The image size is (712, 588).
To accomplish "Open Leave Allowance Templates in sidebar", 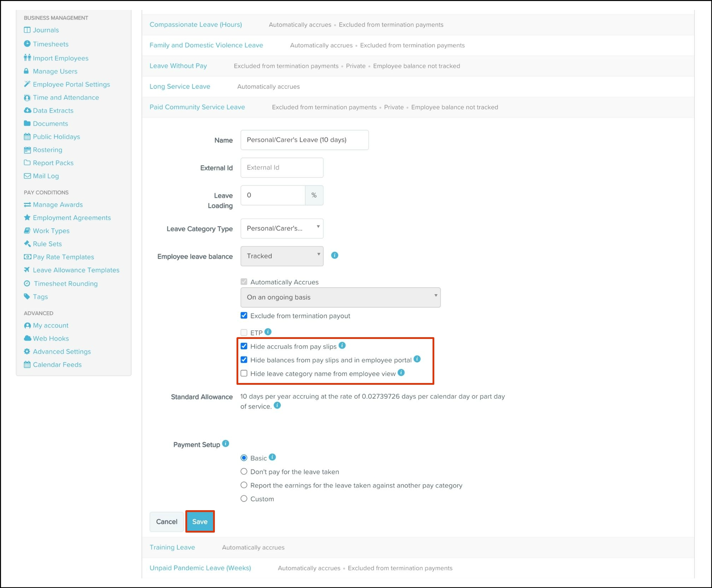I will pos(76,270).
